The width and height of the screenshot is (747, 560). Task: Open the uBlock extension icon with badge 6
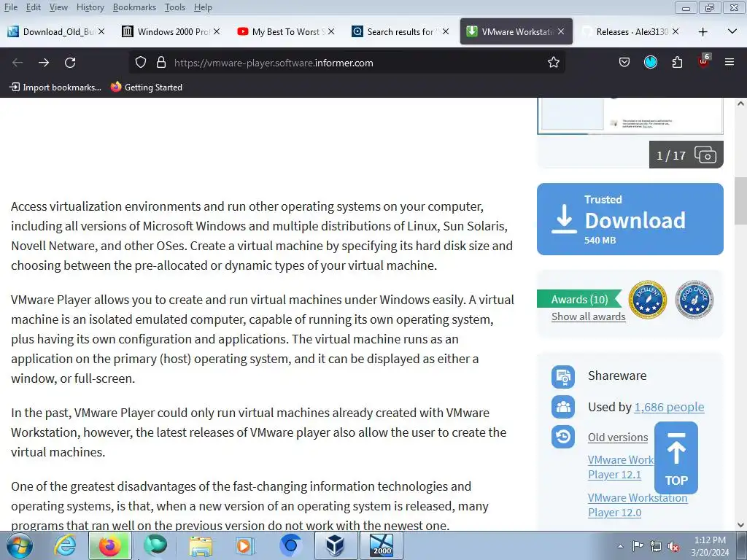coord(704,61)
